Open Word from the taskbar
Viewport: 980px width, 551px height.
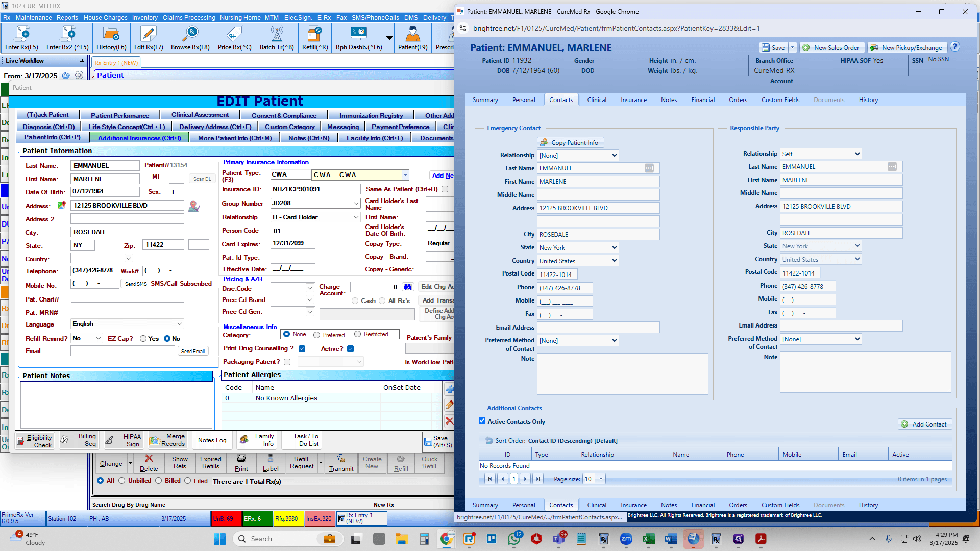click(671, 539)
